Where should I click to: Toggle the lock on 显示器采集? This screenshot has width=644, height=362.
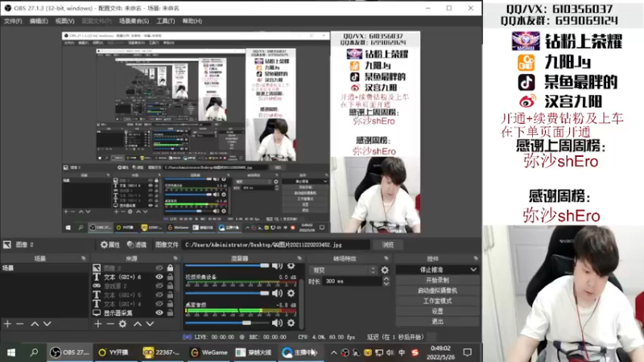click(x=170, y=313)
